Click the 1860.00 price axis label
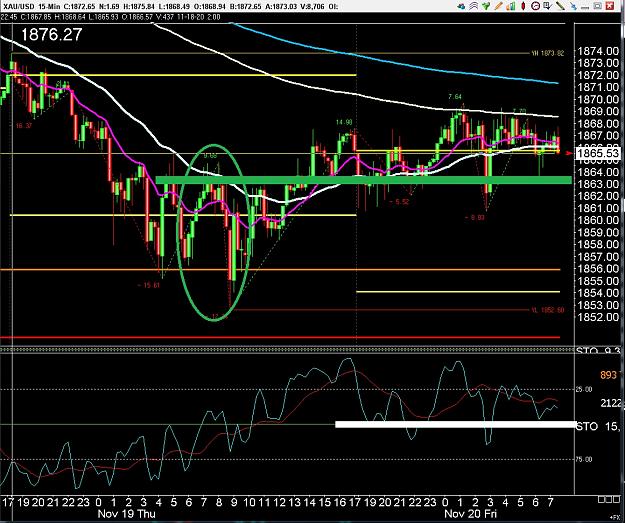Viewport: 625px width, 523px height. [598, 220]
